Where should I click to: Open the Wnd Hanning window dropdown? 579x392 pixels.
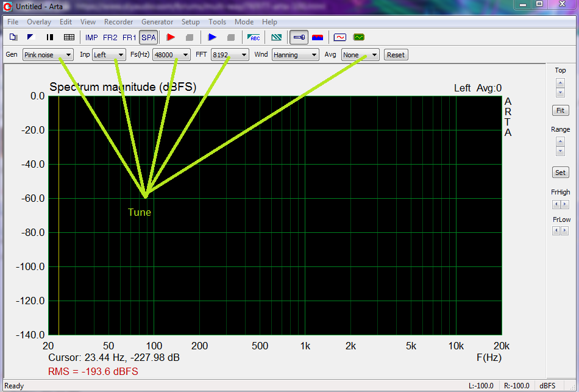296,55
